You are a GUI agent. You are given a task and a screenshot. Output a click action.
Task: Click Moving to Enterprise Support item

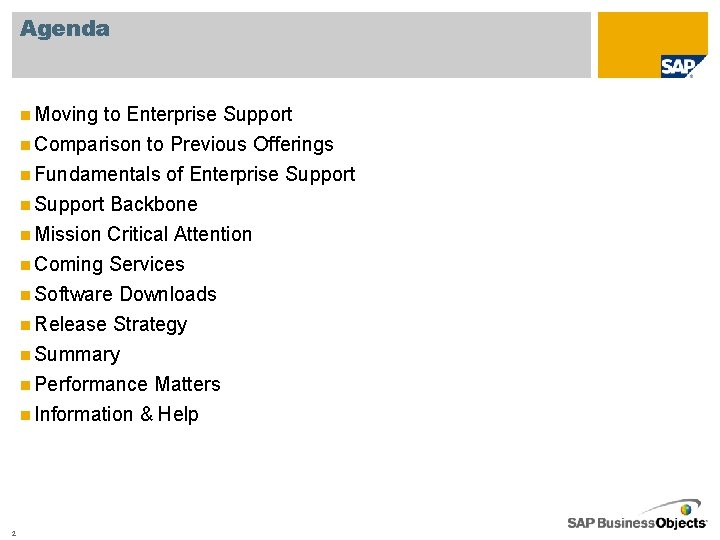click(x=163, y=114)
